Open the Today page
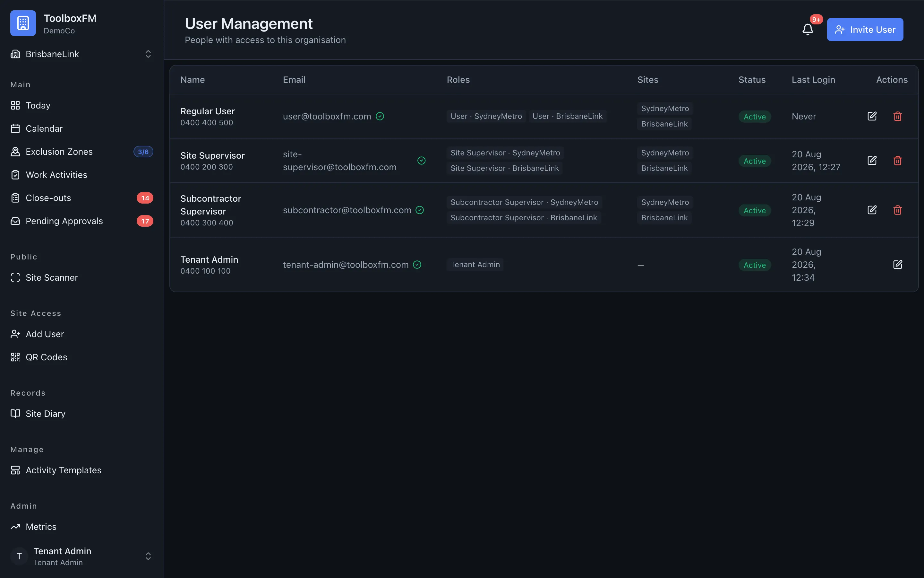 click(x=82, y=106)
